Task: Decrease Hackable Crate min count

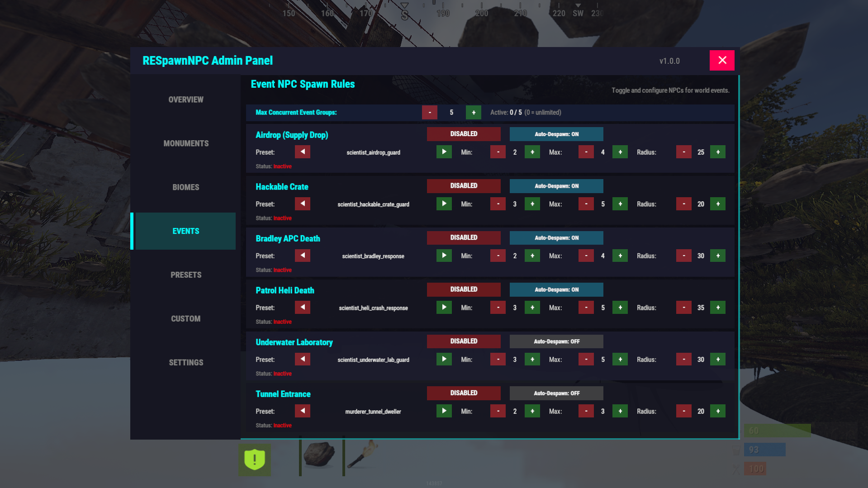Action: (x=498, y=204)
